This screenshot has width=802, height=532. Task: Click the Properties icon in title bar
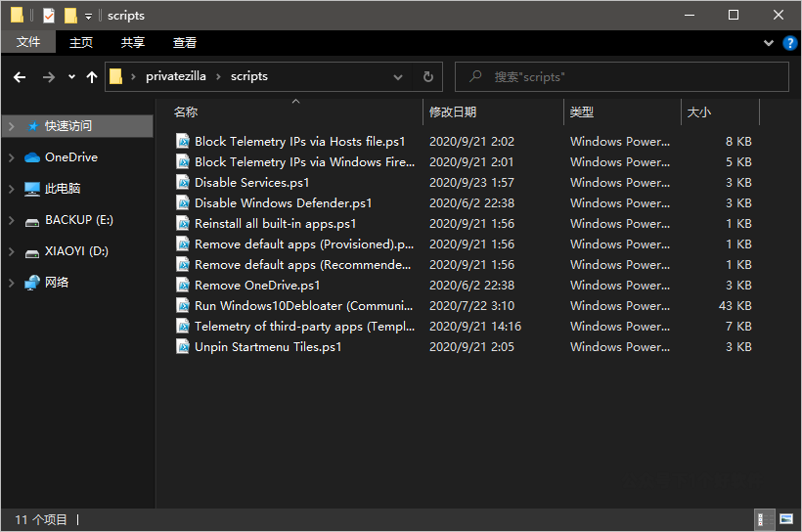pyautogui.click(x=48, y=16)
